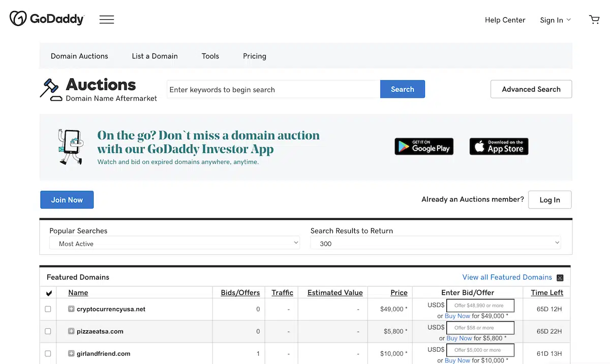Expand the Sign In menu
This screenshot has height=364, width=610.
click(555, 20)
